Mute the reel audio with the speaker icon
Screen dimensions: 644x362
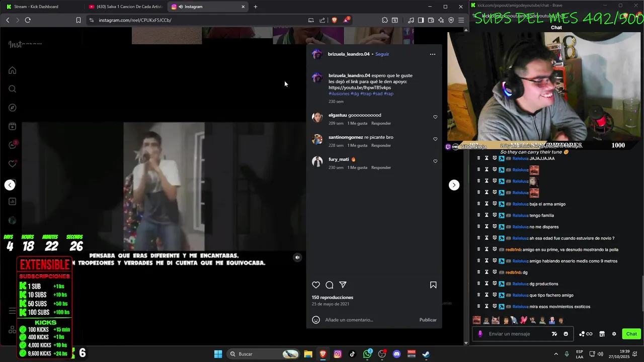(x=297, y=257)
